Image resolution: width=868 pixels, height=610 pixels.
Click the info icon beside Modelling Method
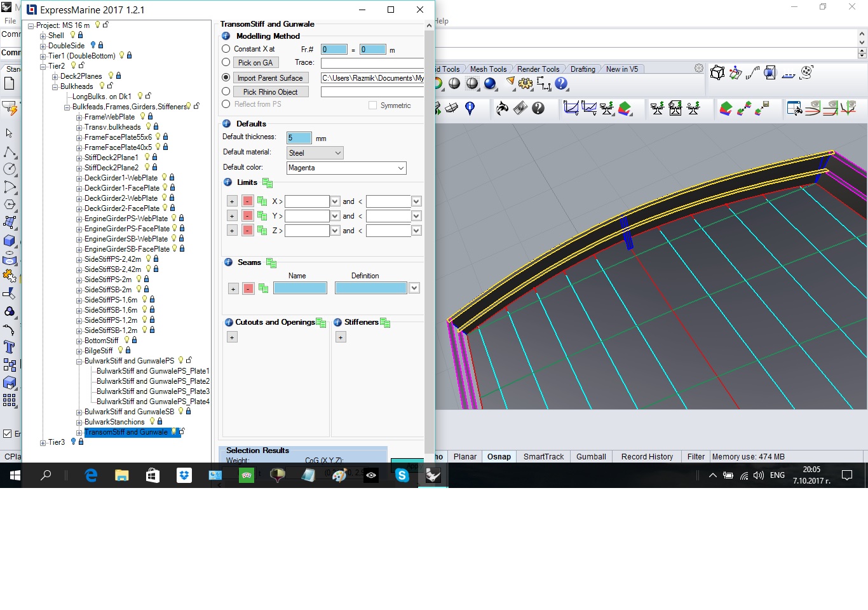226,36
